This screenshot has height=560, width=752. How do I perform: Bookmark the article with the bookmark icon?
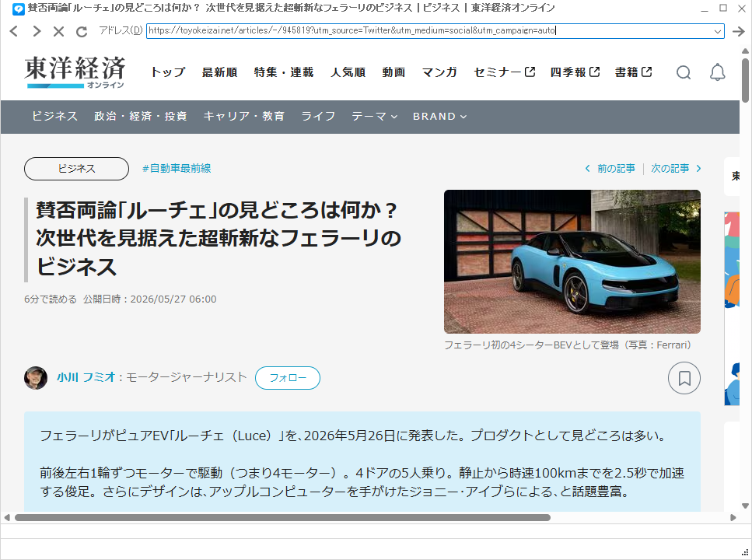coord(684,378)
